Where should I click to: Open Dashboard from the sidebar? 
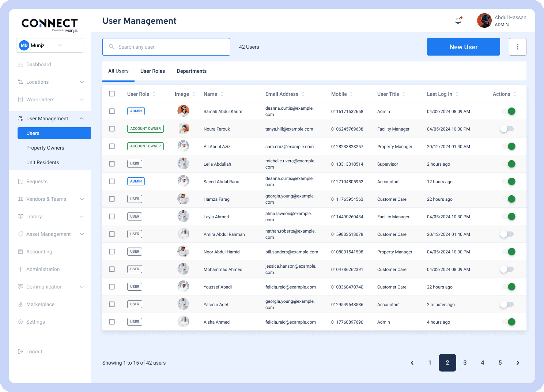pyautogui.click(x=38, y=64)
